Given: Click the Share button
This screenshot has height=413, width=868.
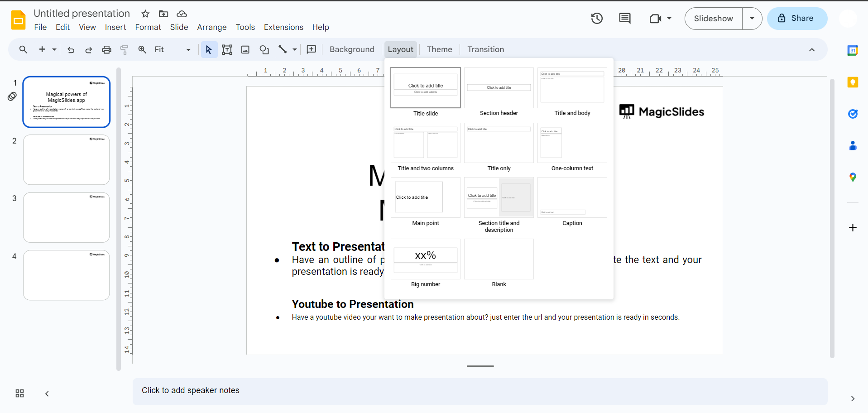Looking at the screenshot, I should [x=797, y=19].
